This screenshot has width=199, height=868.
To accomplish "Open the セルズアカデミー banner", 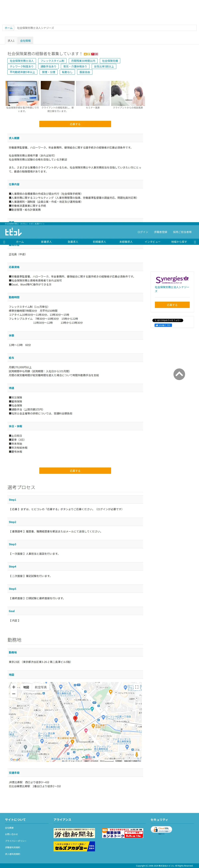I will point(74,846).
